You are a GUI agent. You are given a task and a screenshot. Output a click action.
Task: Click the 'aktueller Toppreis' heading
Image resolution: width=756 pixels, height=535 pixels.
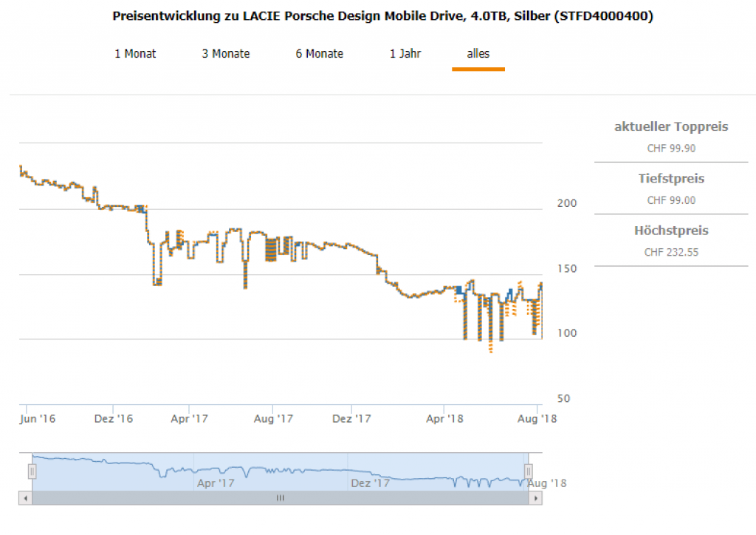[x=671, y=127]
